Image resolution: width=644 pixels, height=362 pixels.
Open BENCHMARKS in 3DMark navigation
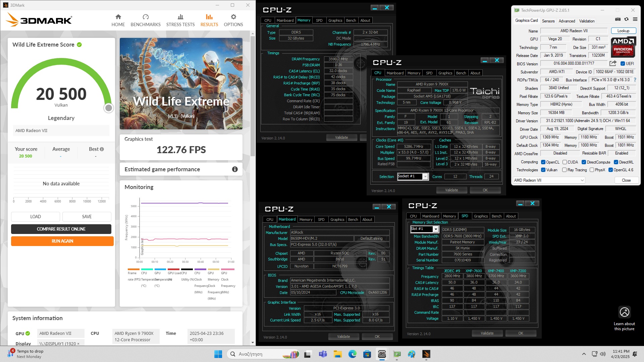pos(146,20)
